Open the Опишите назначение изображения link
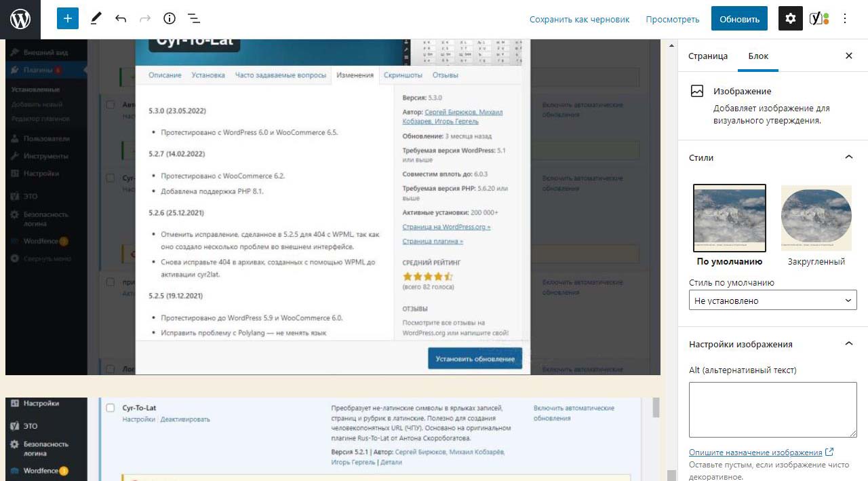Viewport: 868px width, 481px height. (x=755, y=453)
